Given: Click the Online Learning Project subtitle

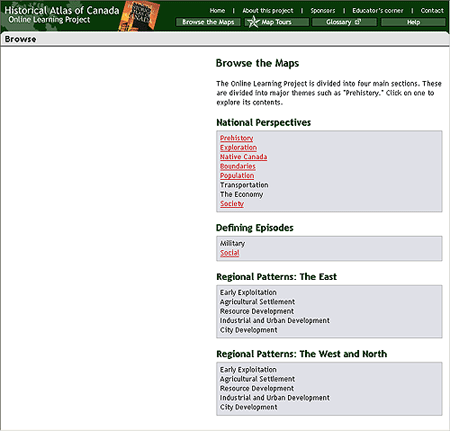Looking at the screenshot, I should 49,20.
